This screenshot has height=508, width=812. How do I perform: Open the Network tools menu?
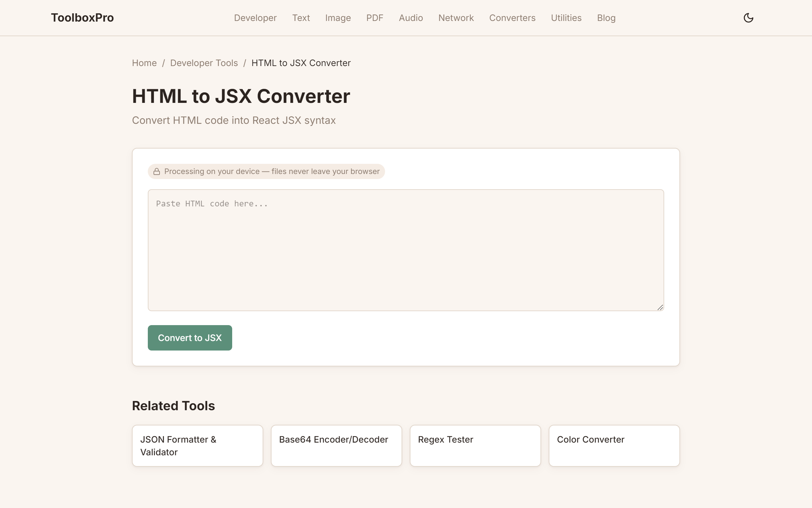456,18
